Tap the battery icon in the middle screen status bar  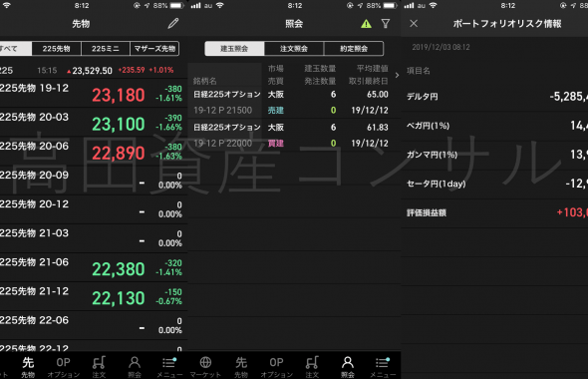(x=390, y=6)
